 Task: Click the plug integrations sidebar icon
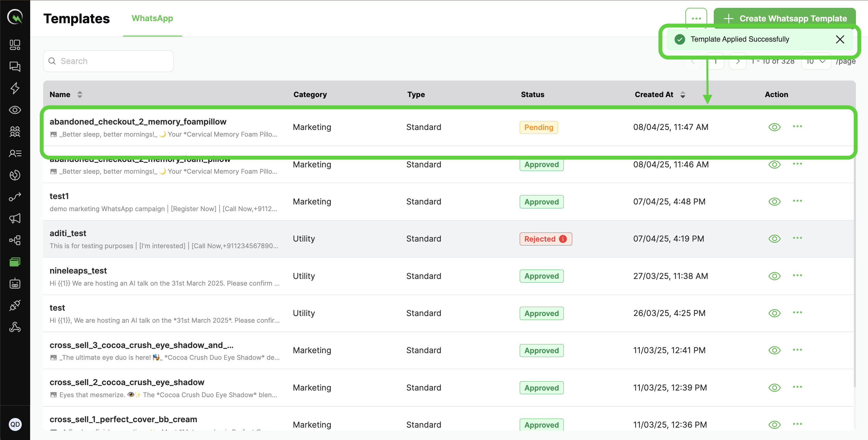pyautogui.click(x=15, y=305)
